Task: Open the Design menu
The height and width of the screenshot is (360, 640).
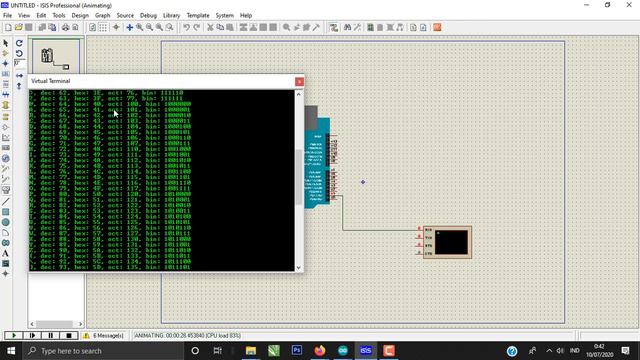Action: (x=80, y=15)
